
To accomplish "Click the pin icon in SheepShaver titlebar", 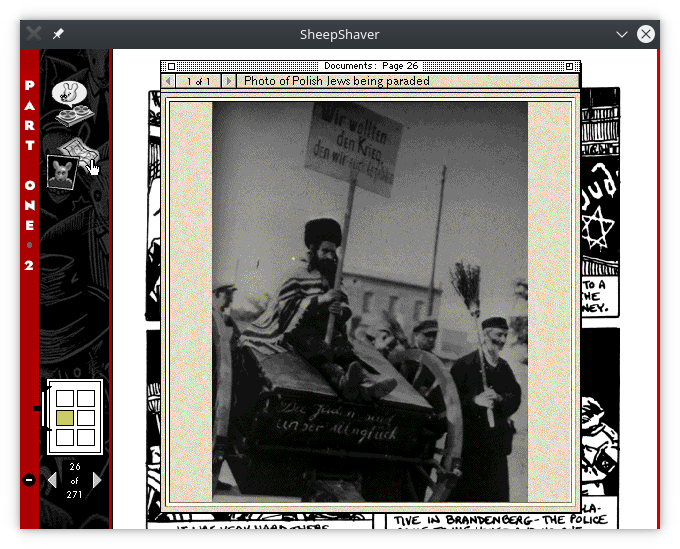I will click(58, 34).
